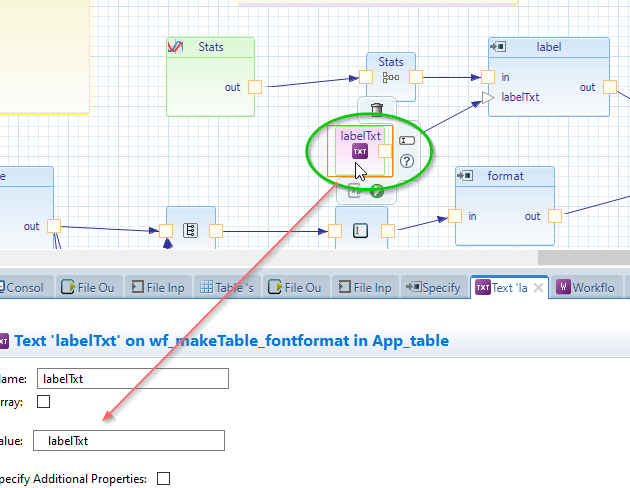Select the Table tab
The height and width of the screenshot is (488, 630).
(x=227, y=288)
